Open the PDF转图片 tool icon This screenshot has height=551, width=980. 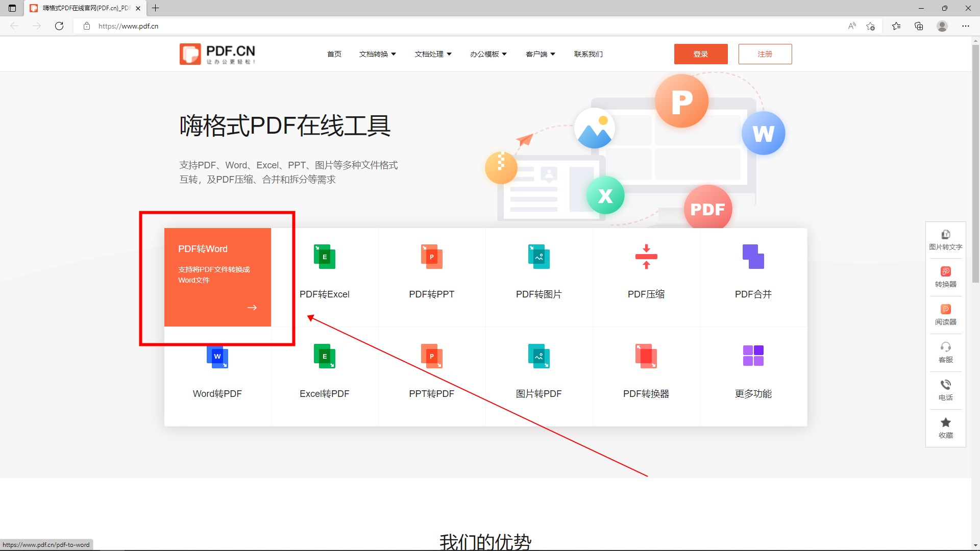coord(539,257)
